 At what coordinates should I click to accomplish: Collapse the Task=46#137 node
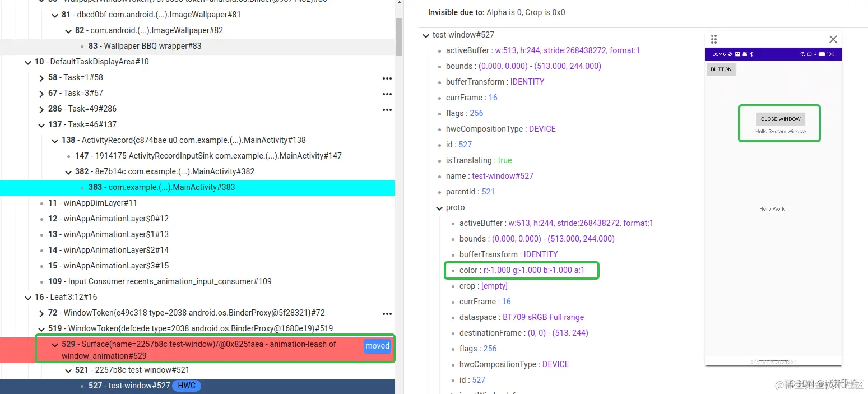41,125
